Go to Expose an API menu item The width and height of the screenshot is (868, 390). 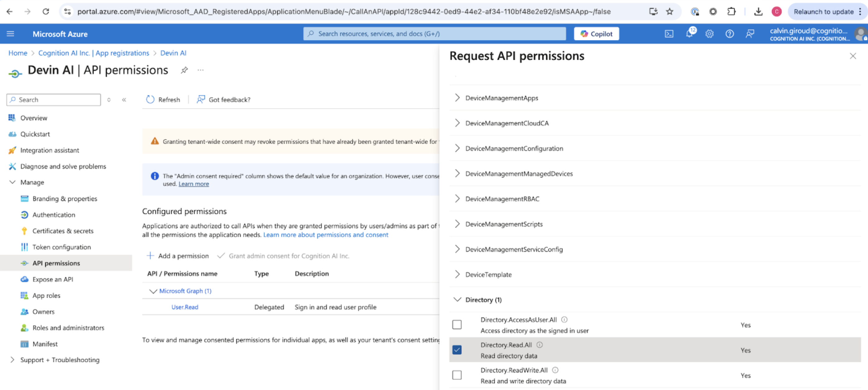pyautogui.click(x=52, y=279)
